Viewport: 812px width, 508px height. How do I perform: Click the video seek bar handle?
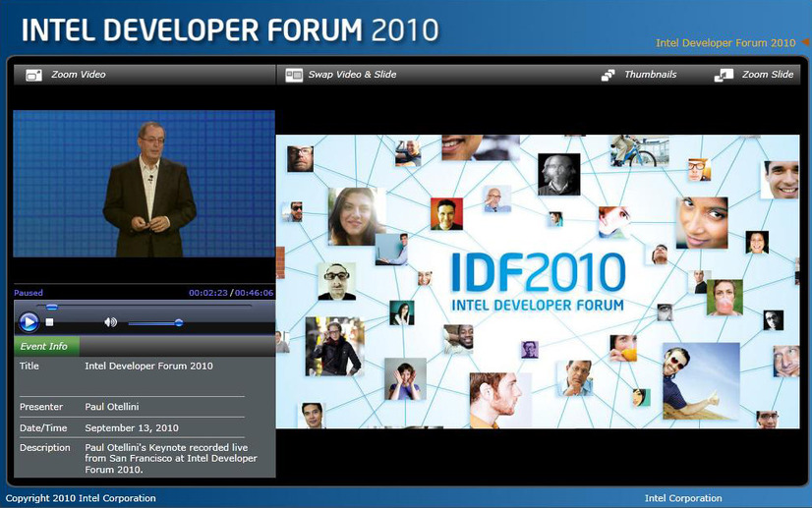[52, 308]
